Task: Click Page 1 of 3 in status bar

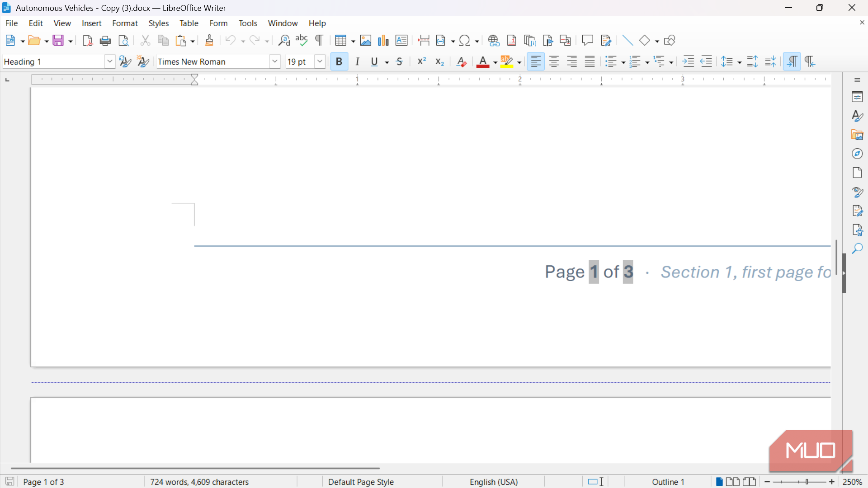Action: (44, 482)
